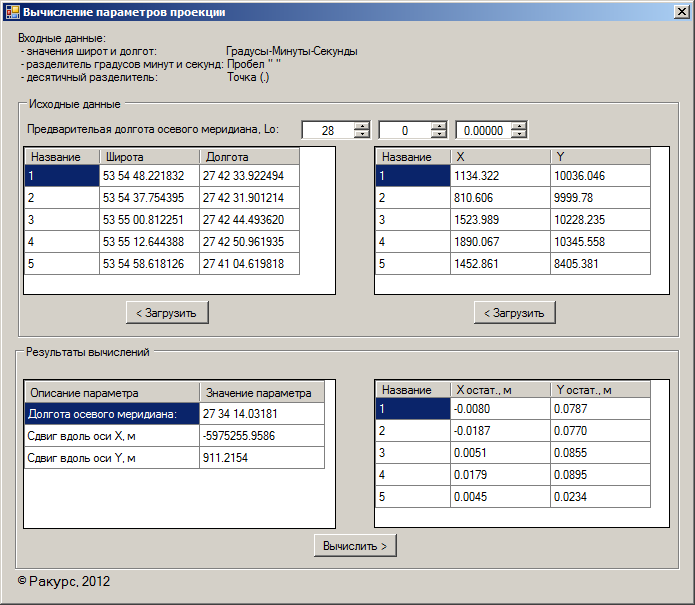The image size is (695, 605).
Task: Decrease the seconds 0.00000 spinner value
Action: [518, 134]
